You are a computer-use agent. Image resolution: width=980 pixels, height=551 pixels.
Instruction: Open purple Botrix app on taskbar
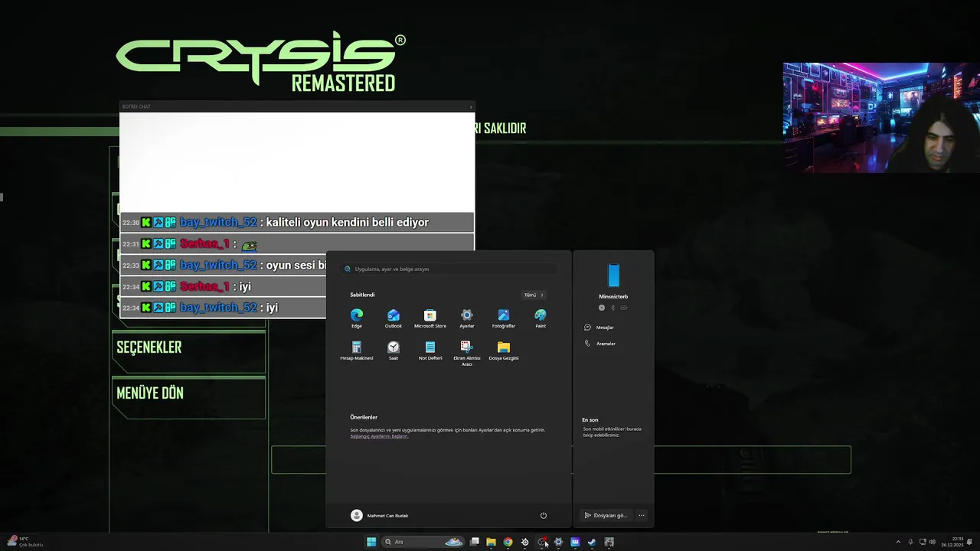point(575,542)
